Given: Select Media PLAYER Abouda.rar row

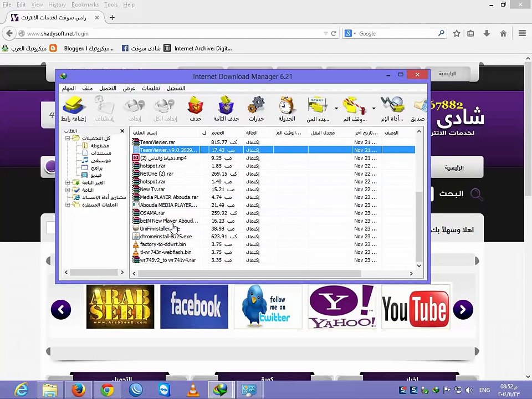Looking at the screenshot, I should pos(273,197).
